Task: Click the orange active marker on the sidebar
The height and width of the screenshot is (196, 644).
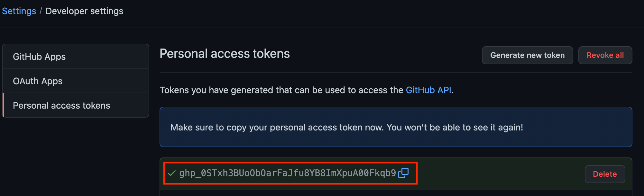Action: pyautogui.click(x=3, y=105)
